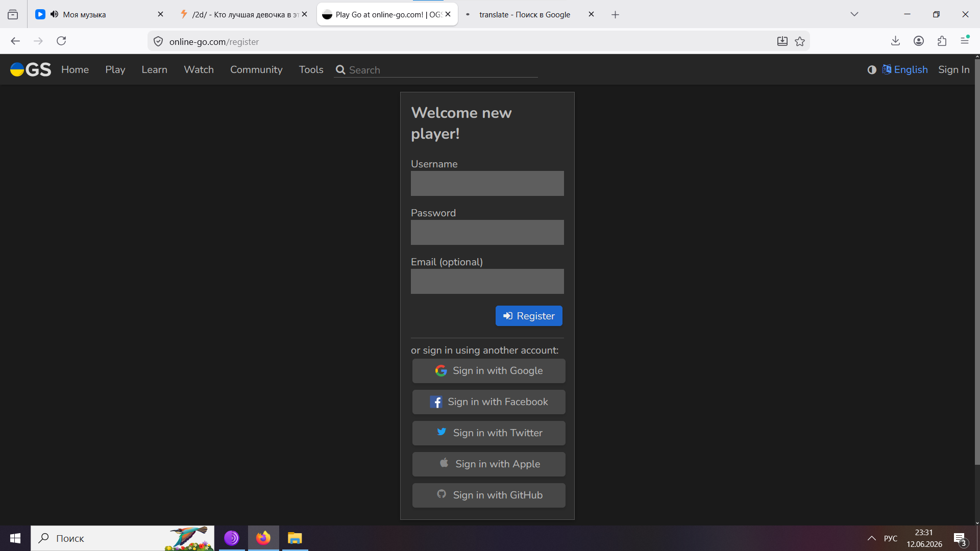Screen dimensions: 980x551
Task: Choose Sign in with GitHub
Action: click(489, 495)
